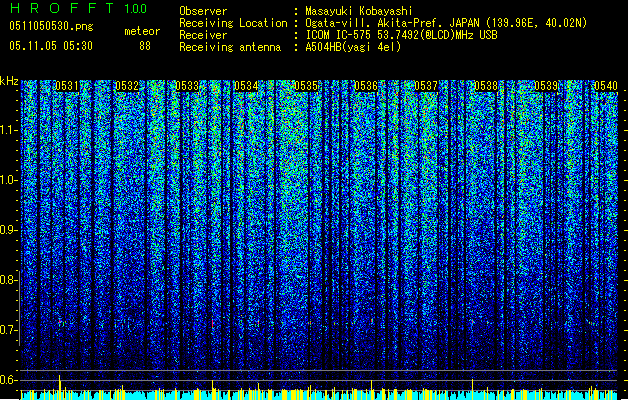Click the 0540 time marker

(x=606, y=86)
